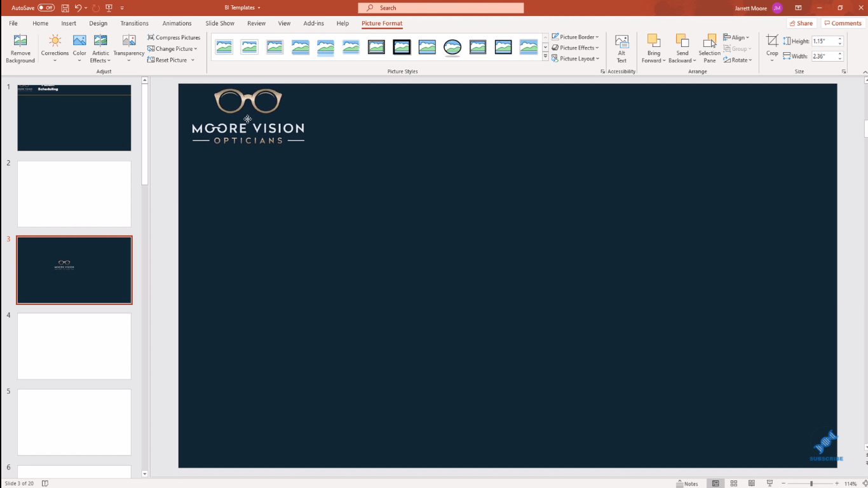Click the Search box
This screenshot has width=868, height=488.
point(441,8)
